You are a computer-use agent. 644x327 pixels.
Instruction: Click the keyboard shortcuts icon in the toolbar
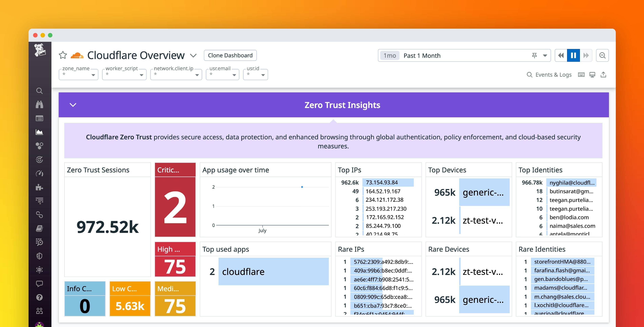[581, 75]
